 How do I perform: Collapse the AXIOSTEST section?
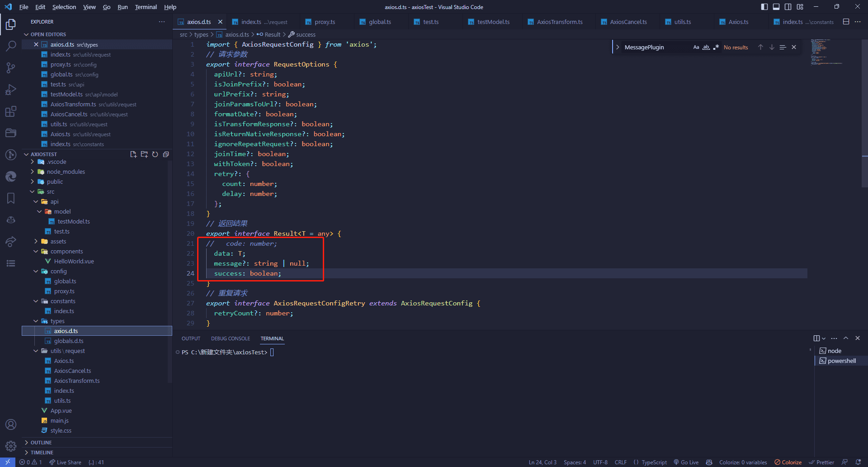click(x=26, y=154)
